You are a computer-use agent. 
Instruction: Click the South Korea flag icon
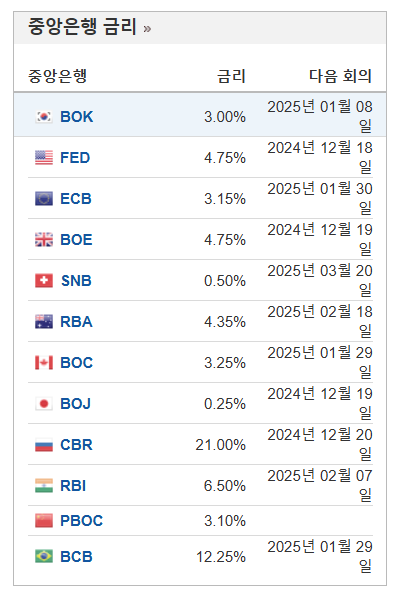pyautogui.click(x=44, y=117)
